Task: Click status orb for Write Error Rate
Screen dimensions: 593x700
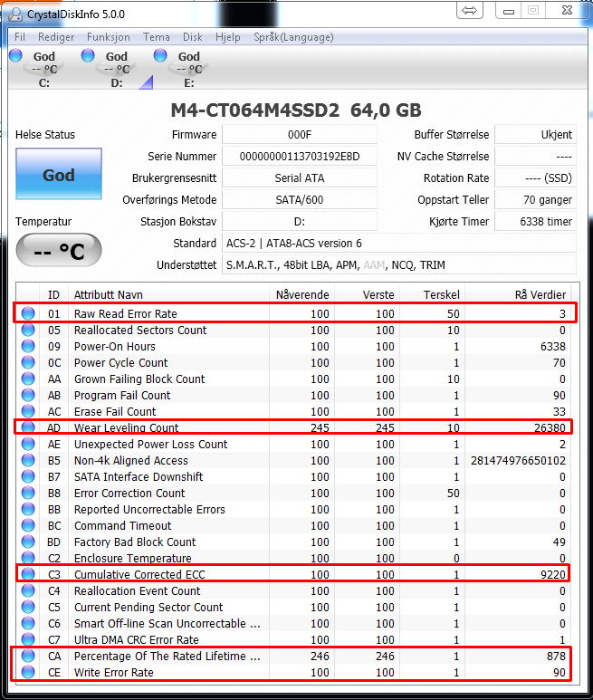Action: 28,672
